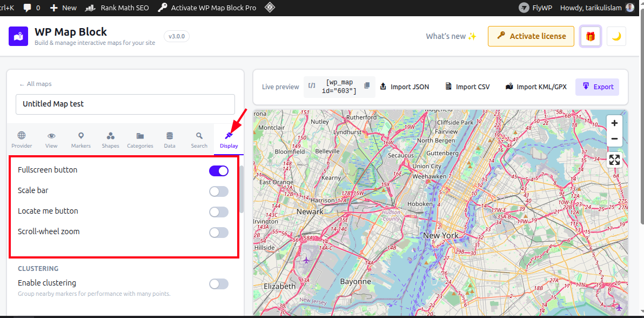
Task: Open Howdy, tarikulislam account menu
Action: (597, 8)
